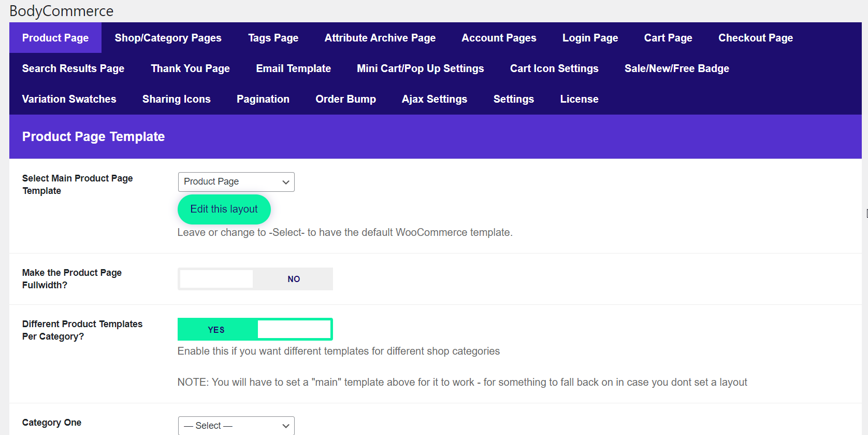This screenshot has height=435, width=868.
Task: Open the Category One select dropdown
Action: pyautogui.click(x=236, y=426)
